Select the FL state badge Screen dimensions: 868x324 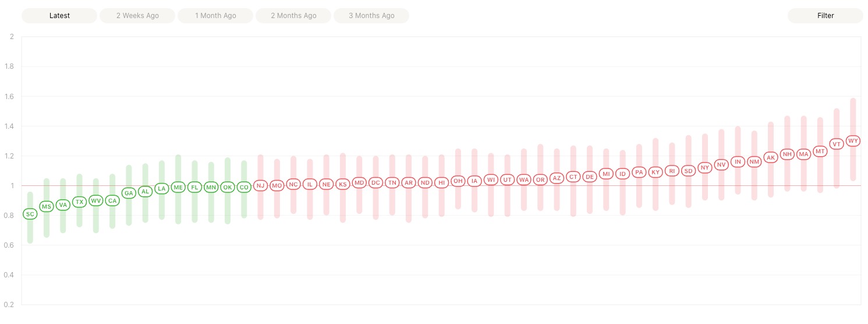tap(194, 188)
